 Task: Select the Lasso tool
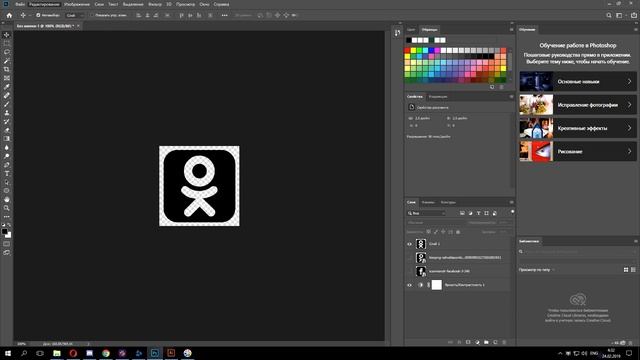[x=7, y=52]
